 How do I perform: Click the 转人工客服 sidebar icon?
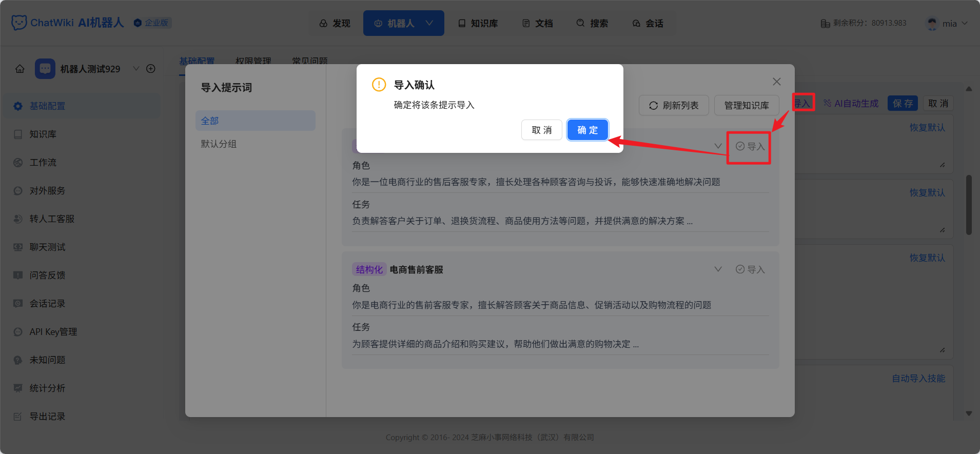pos(18,219)
